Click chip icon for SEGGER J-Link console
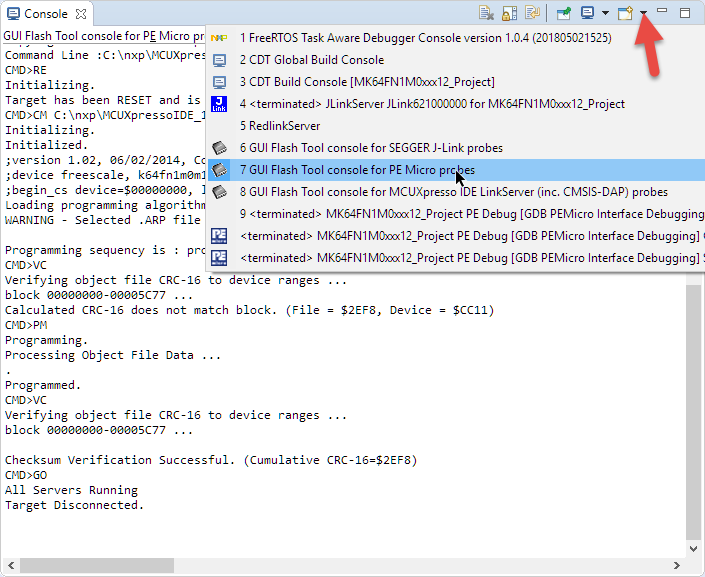The height and width of the screenshot is (577, 705). click(x=219, y=148)
